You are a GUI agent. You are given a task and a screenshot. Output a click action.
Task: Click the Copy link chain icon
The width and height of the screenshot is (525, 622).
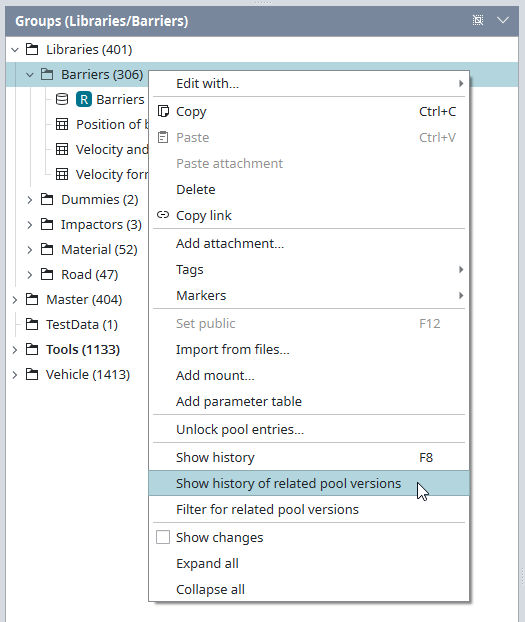point(163,215)
